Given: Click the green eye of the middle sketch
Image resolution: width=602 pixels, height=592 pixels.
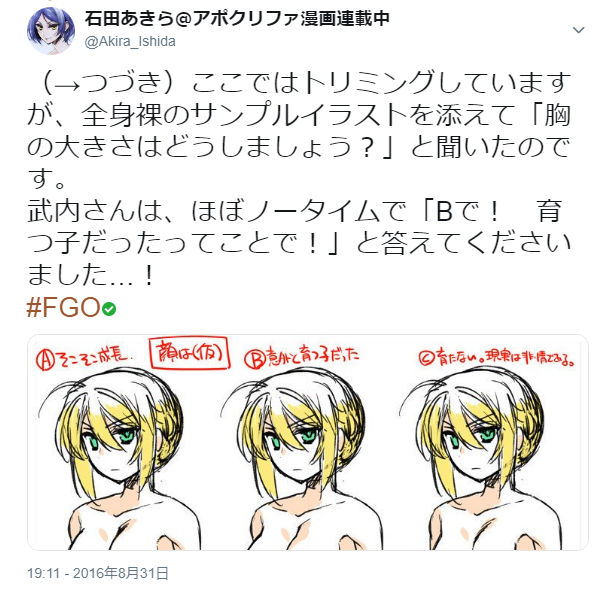Looking at the screenshot, I should [x=309, y=436].
